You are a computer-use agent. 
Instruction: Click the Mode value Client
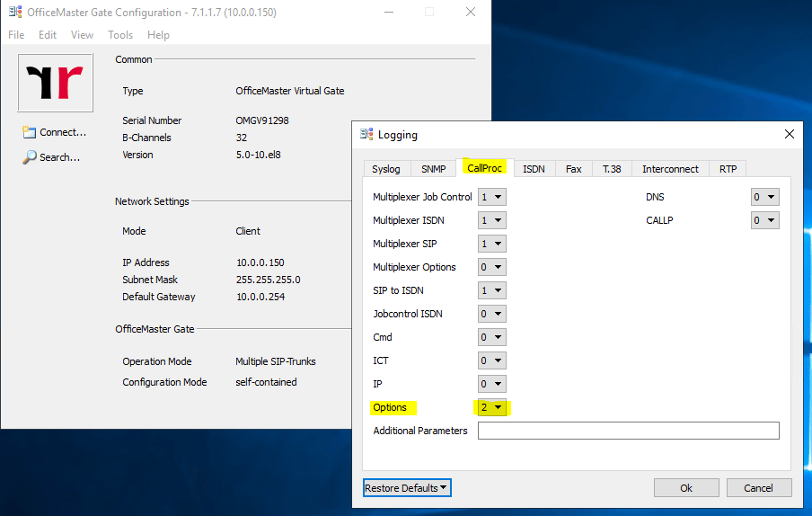pyautogui.click(x=248, y=231)
